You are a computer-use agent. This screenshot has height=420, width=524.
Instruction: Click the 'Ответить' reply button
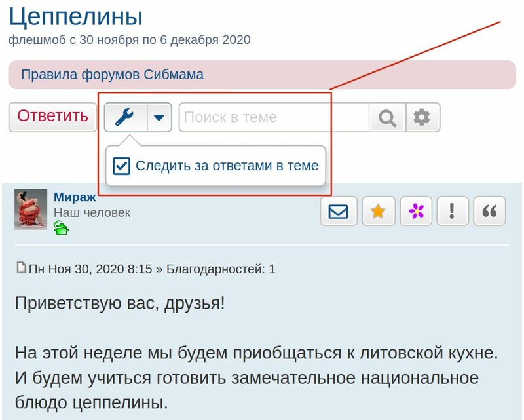tap(53, 117)
